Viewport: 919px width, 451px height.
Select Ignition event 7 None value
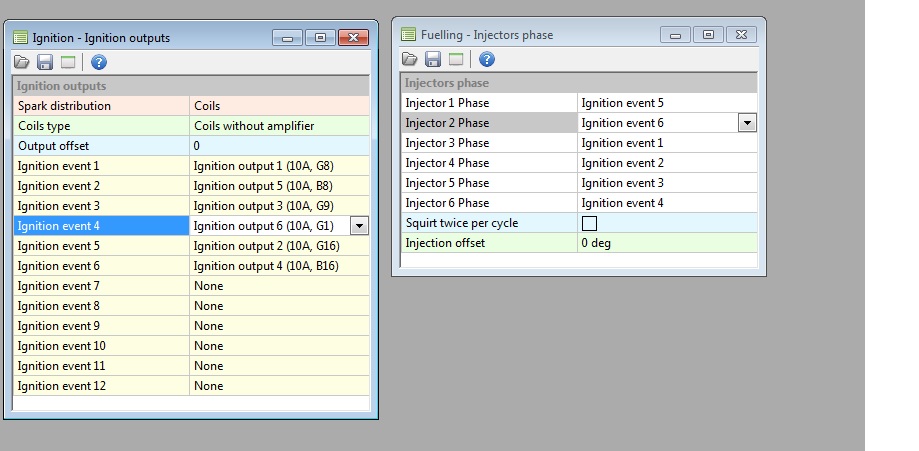point(278,286)
